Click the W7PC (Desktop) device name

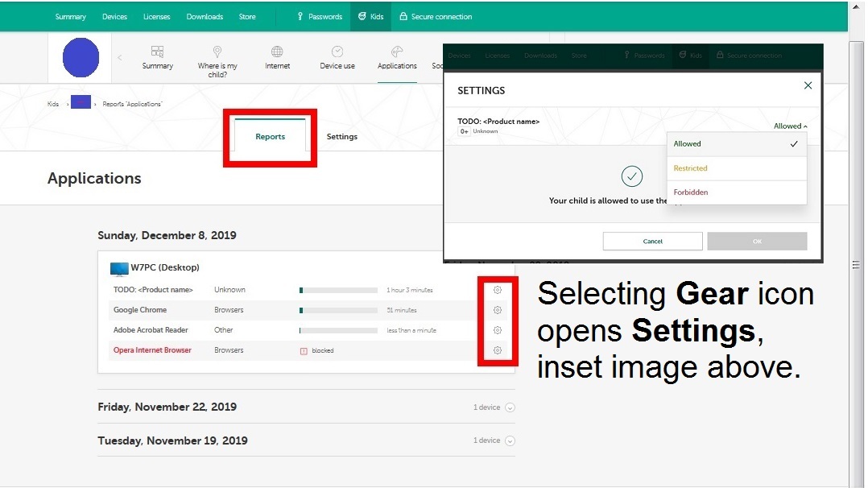(x=165, y=267)
